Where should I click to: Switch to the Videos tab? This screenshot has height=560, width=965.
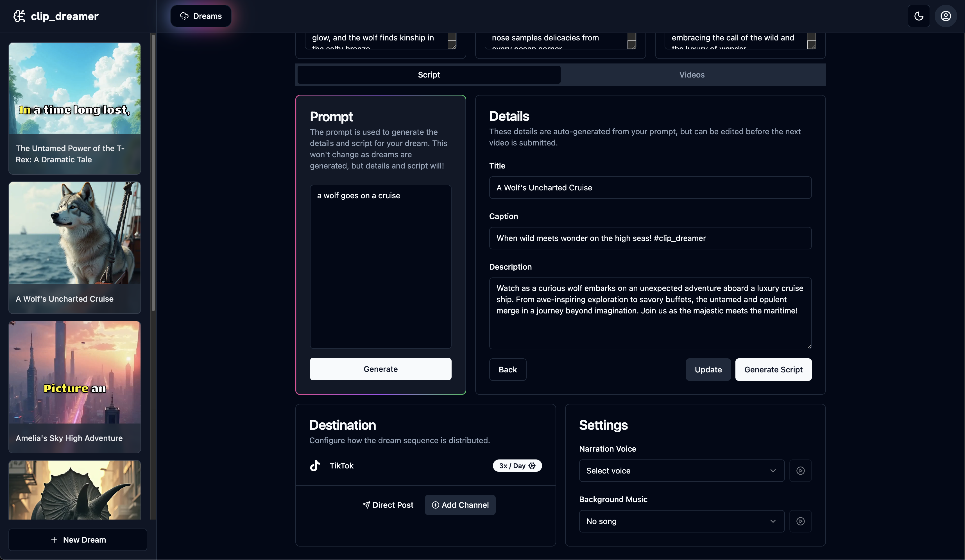coord(692,75)
